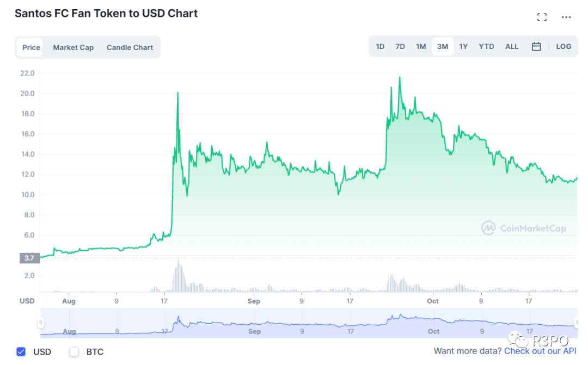Open the calendar date range picker
Image resolution: width=588 pixels, height=365 pixels.
click(x=536, y=47)
